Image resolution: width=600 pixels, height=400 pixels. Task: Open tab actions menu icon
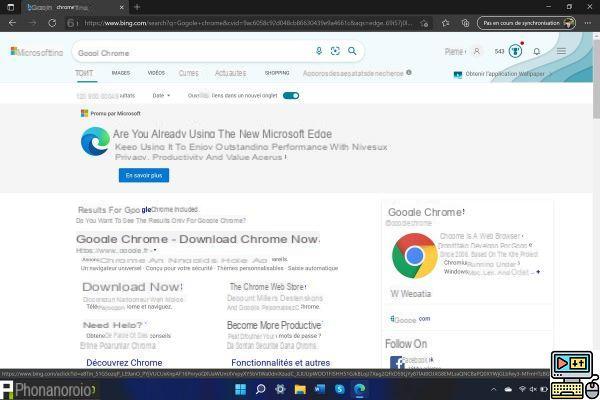[x=10, y=7]
